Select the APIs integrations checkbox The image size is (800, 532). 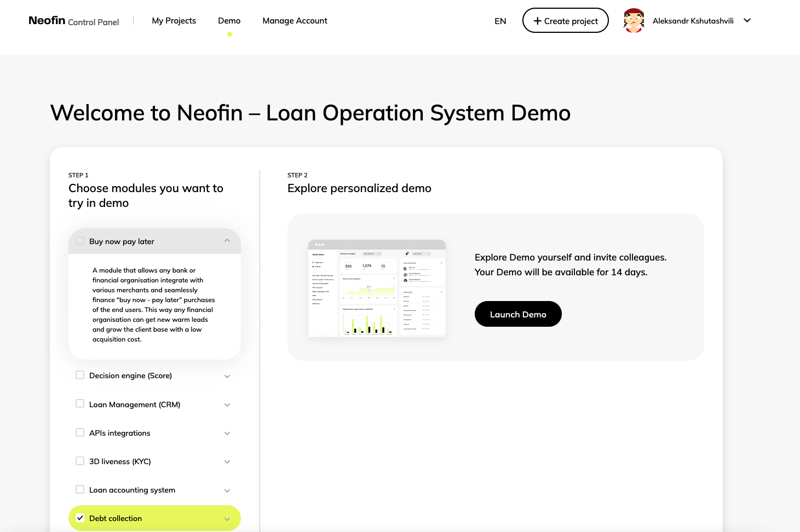pyautogui.click(x=80, y=432)
